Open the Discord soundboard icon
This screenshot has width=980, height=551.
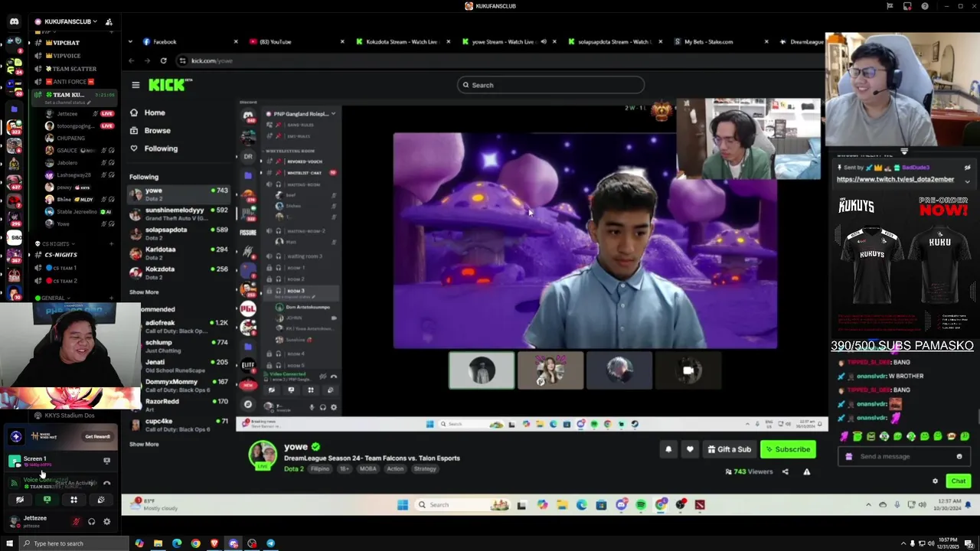tap(100, 500)
